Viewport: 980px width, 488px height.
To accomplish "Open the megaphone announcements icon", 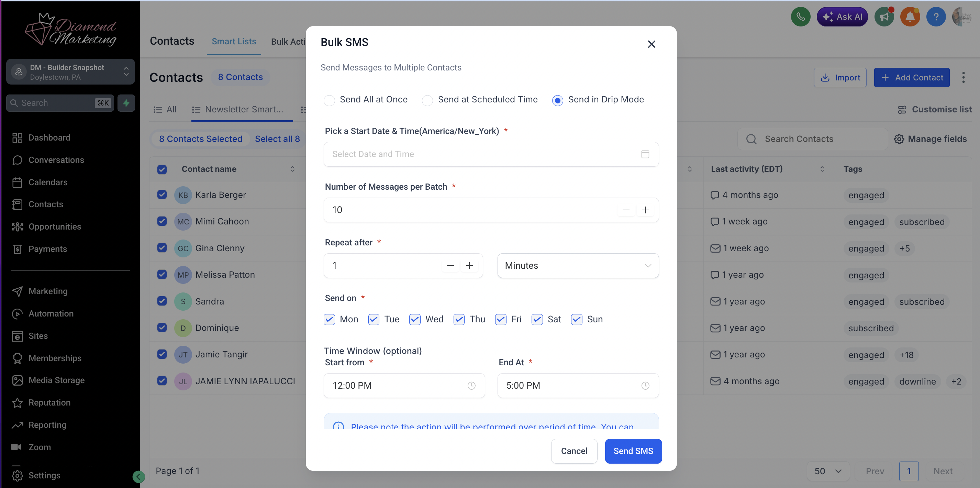I will pos(884,17).
